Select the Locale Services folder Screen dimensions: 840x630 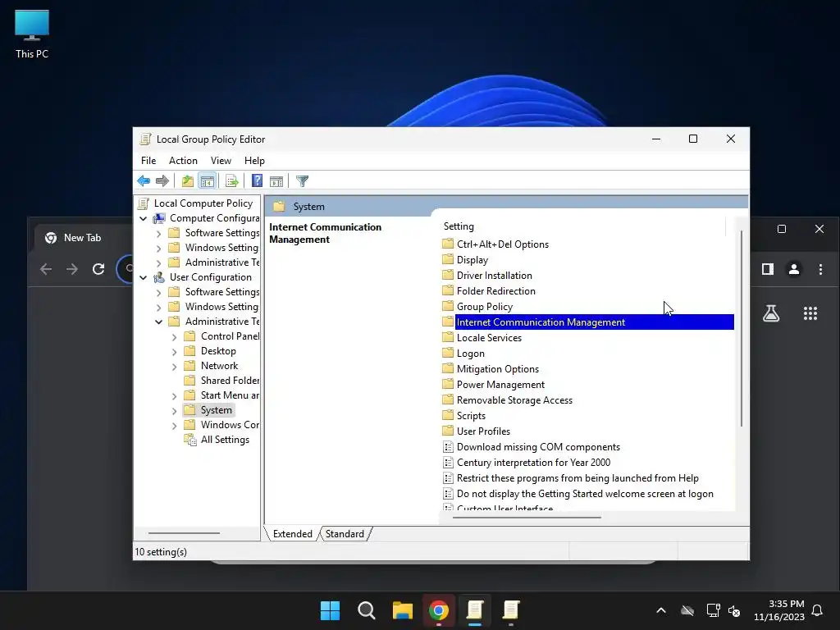(x=489, y=337)
